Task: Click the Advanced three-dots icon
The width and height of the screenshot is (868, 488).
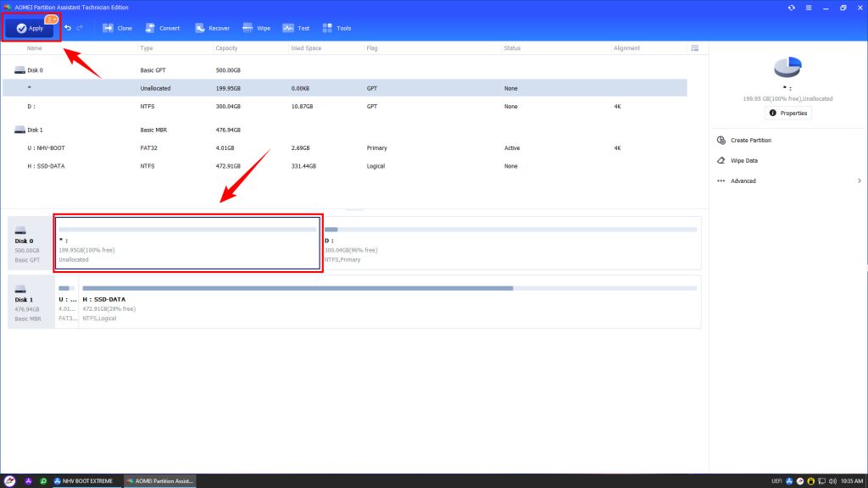Action: [721, 181]
